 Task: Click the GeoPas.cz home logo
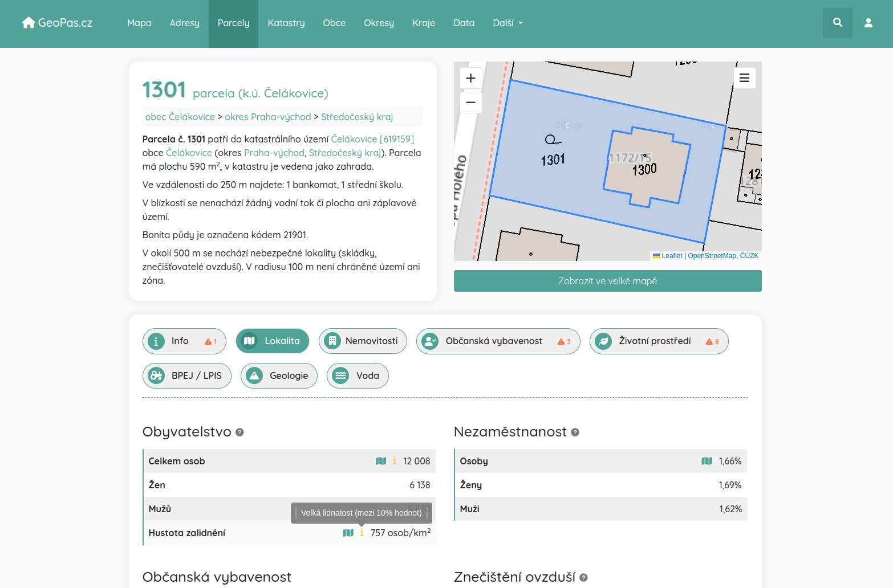coord(57,23)
